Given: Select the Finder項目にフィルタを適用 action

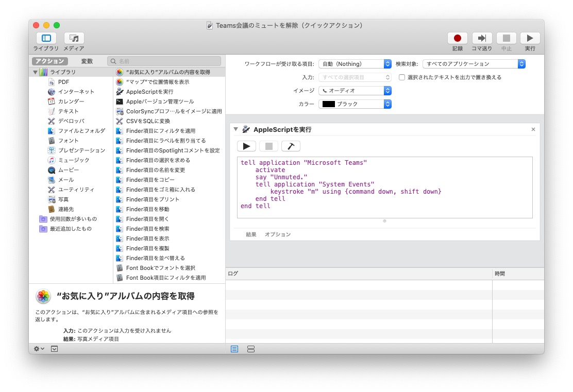Looking at the screenshot, I should click(170, 131).
